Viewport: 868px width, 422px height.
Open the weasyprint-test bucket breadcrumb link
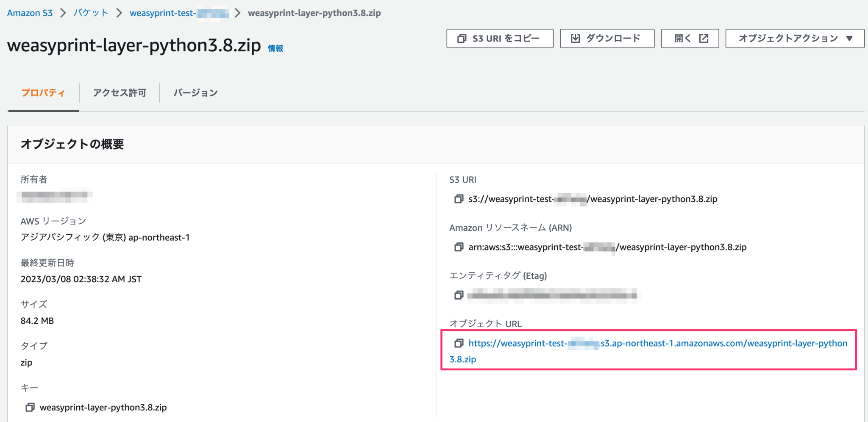coord(178,13)
